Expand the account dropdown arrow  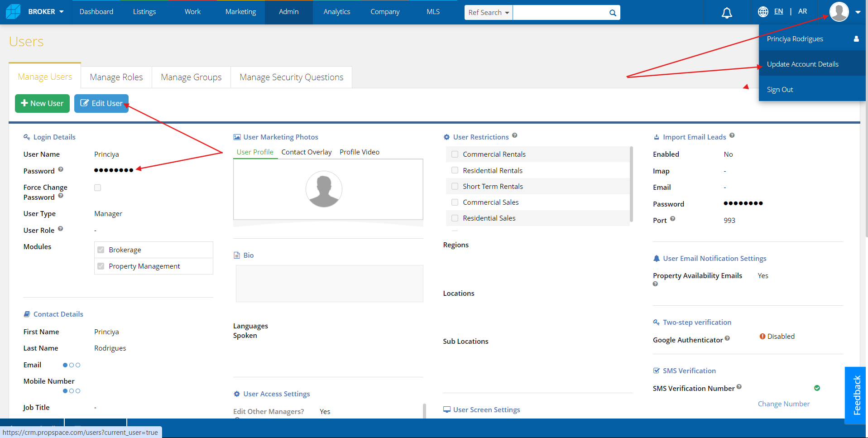click(x=858, y=13)
